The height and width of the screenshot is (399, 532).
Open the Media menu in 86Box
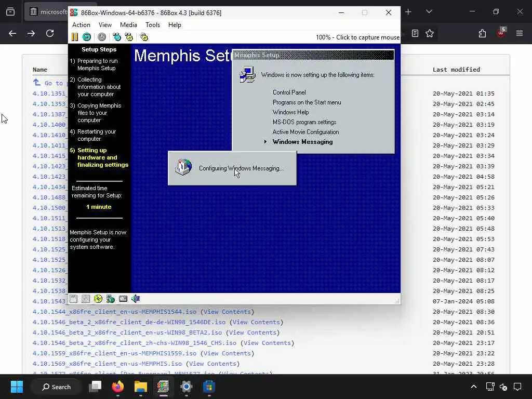tap(129, 25)
